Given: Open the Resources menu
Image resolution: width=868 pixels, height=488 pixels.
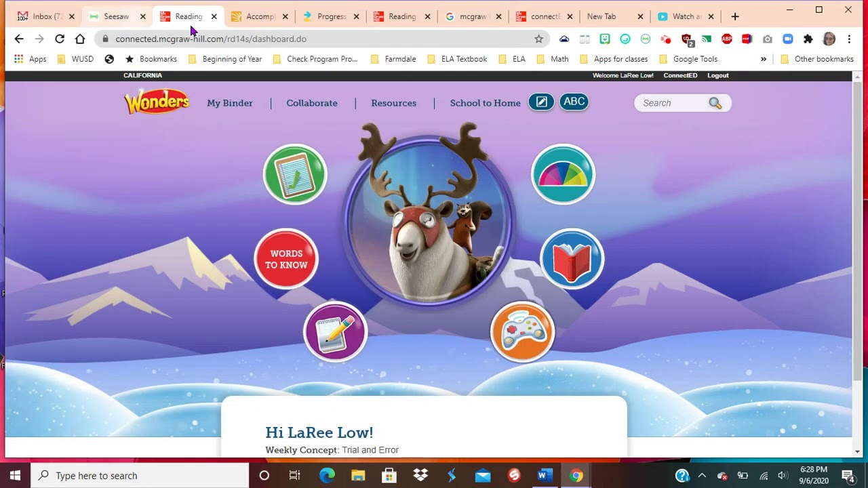Looking at the screenshot, I should click(393, 103).
